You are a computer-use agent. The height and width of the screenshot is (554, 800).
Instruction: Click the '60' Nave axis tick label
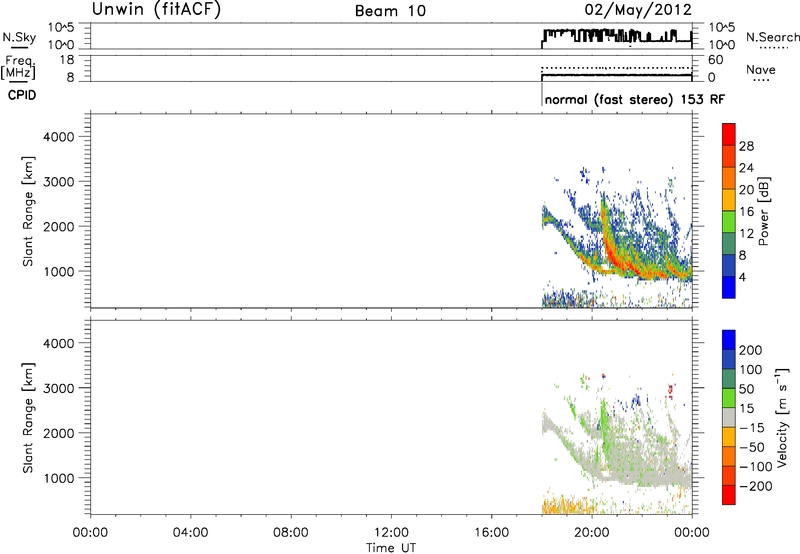click(715, 60)
